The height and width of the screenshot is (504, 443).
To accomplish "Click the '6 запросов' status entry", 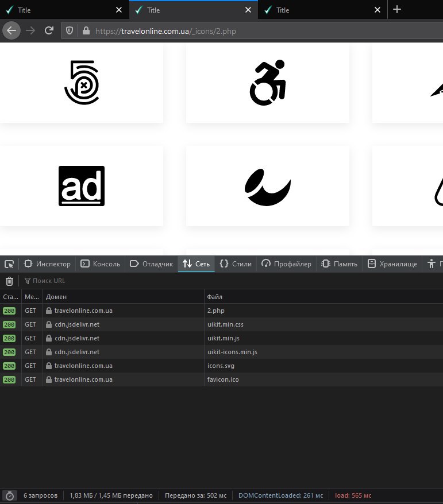I will tap(41, 495).
